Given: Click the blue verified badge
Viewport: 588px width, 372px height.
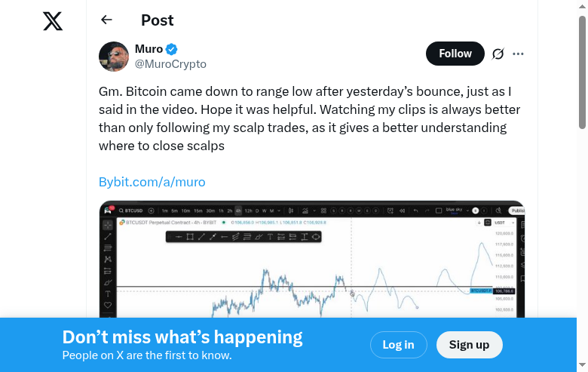Looking at the screenshot, I should [172, 50].
